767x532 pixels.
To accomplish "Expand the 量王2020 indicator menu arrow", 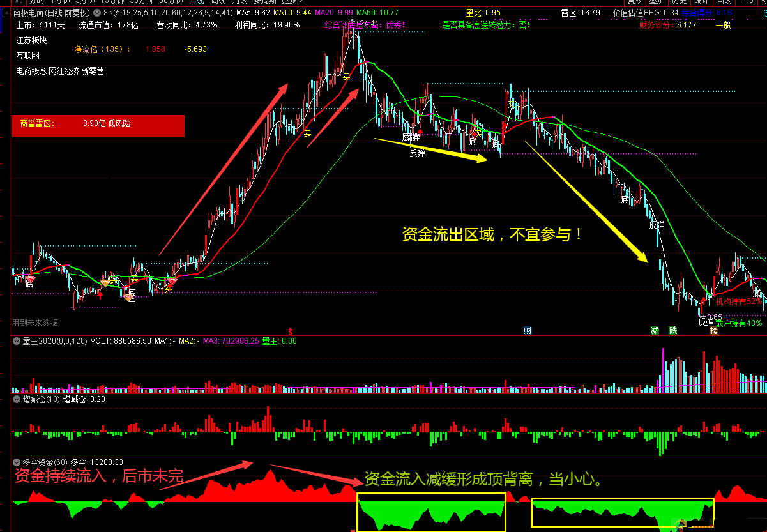I will coord(17,341).
